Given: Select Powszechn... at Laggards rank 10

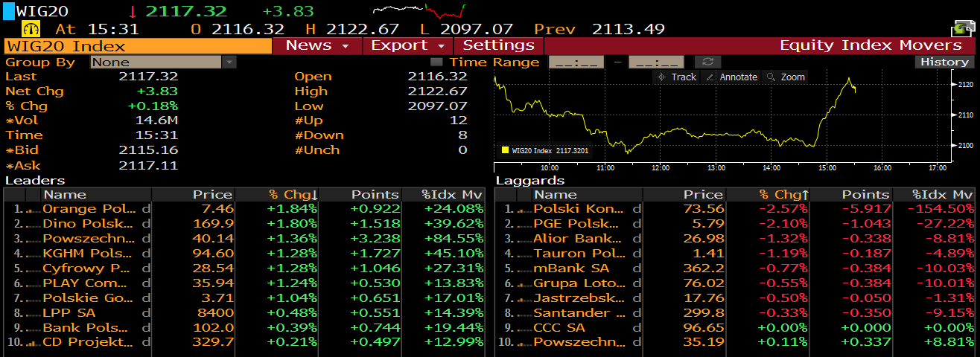Looking at the screenshot, I should (x=579, y=342).
